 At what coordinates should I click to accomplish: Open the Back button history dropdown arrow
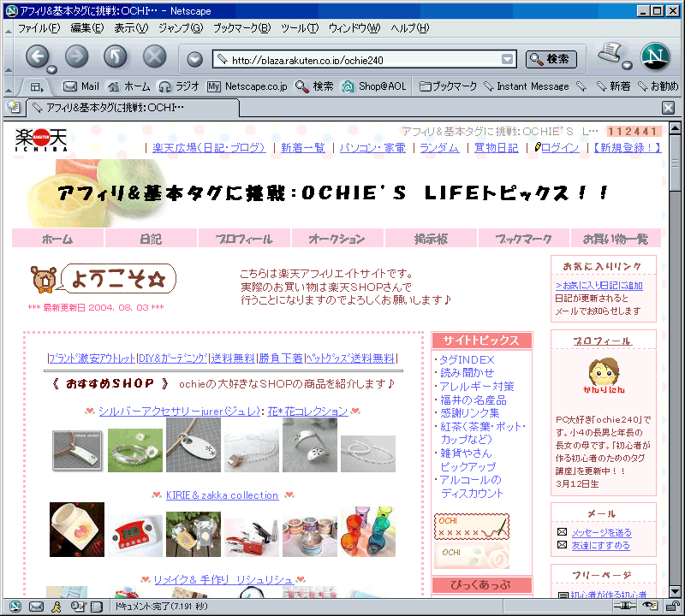pos(52,69)
